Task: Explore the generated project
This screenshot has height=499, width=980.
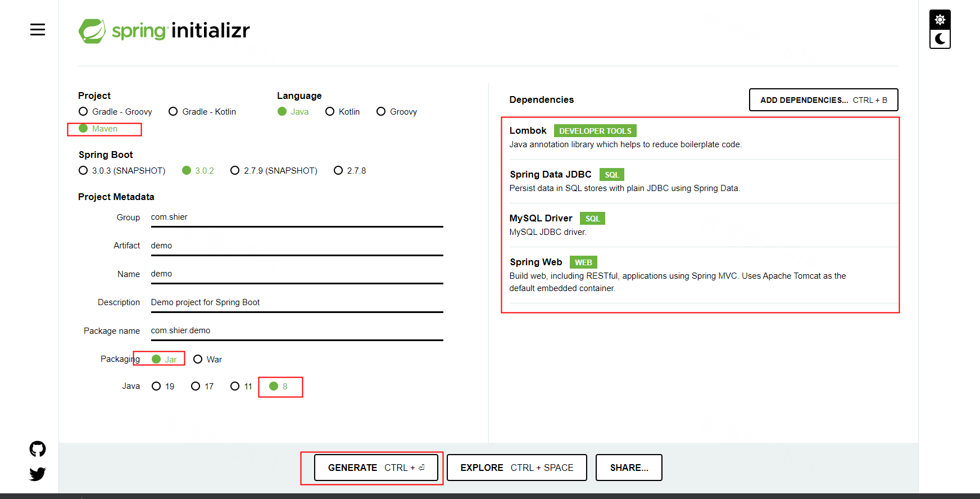Action: [517, 468]
